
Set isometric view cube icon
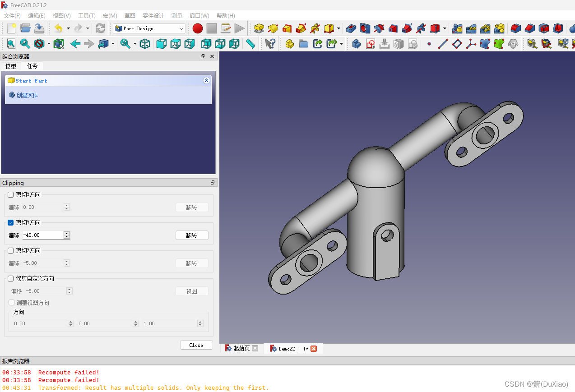click(145, 44)
